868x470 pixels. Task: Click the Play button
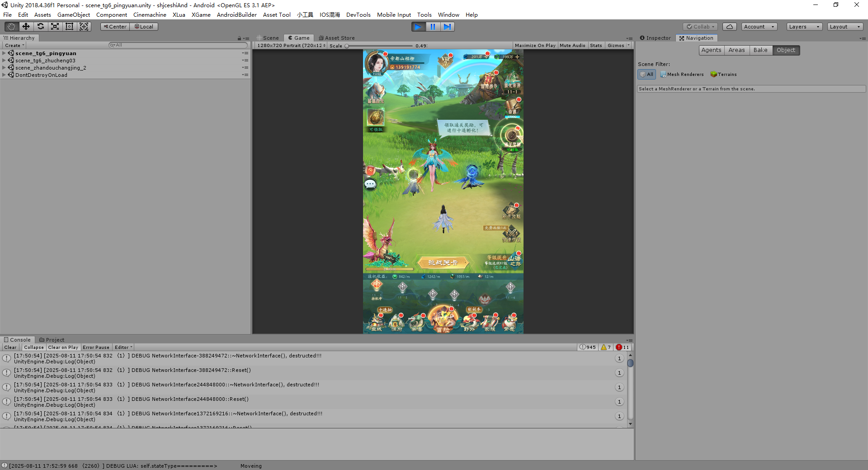coord(418,27)
